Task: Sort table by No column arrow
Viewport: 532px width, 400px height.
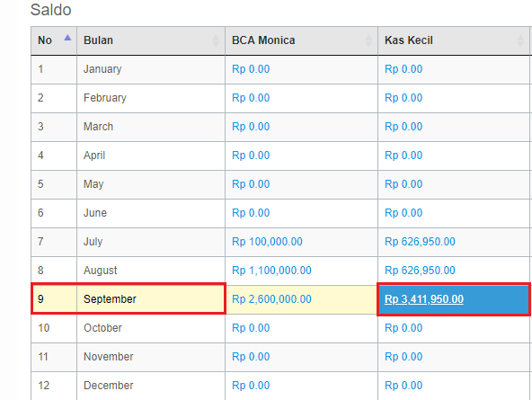Action: (x=67, y=38)
